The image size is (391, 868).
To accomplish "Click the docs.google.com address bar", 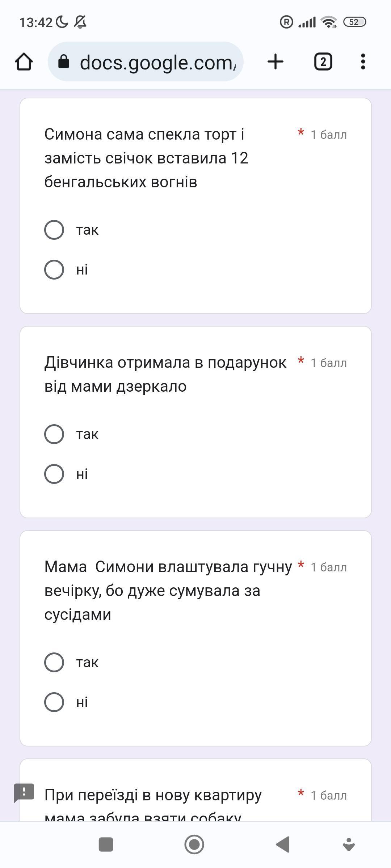I will 157,62.
